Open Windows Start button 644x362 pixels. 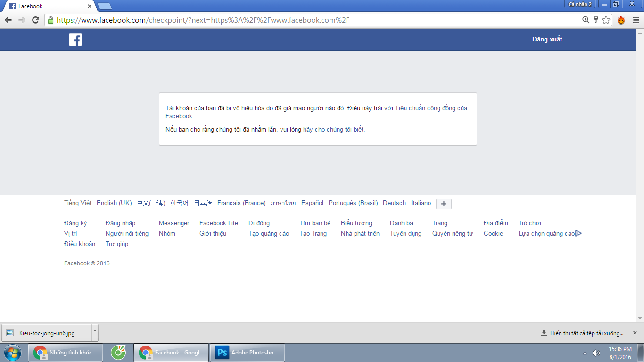pyautogui.click(x=13, y=352)
